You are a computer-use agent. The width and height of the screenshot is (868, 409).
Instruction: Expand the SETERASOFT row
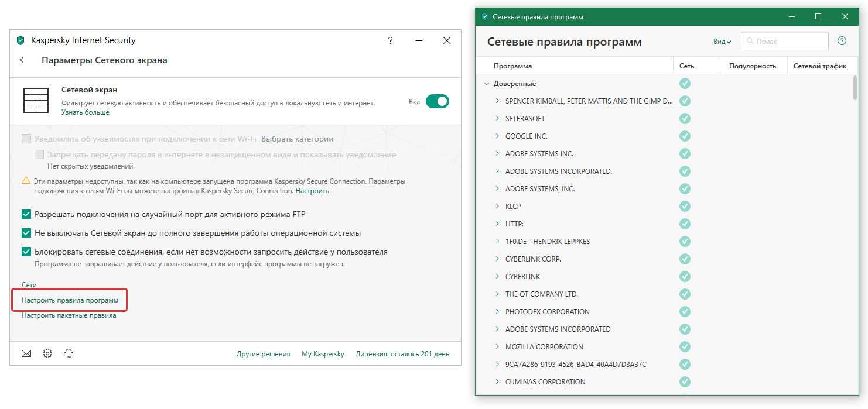(498, 118)
